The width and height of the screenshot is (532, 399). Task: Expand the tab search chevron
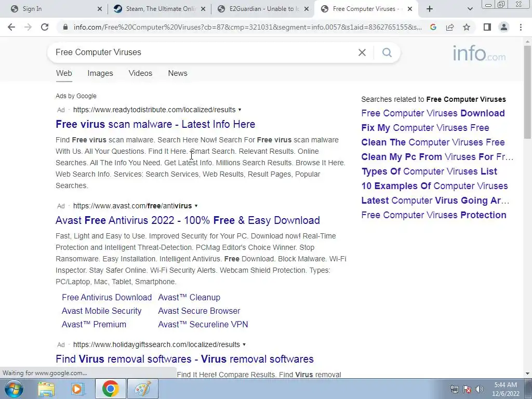470,9
